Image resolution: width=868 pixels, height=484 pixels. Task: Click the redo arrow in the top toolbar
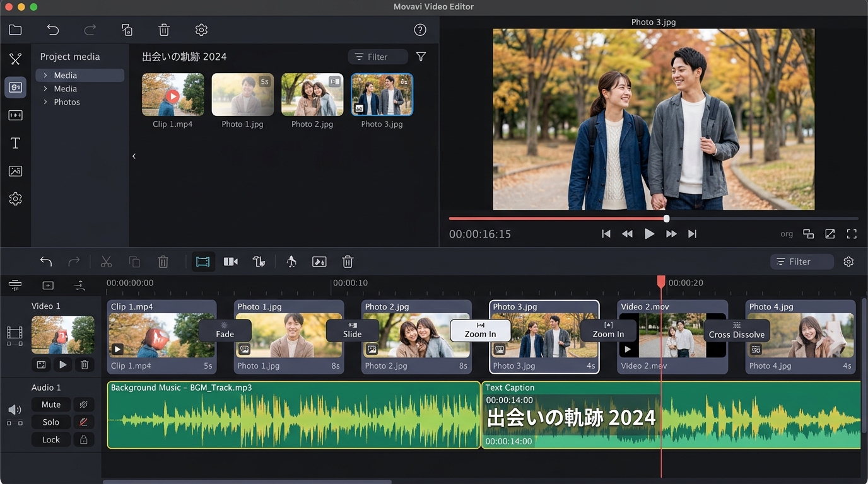(x=90, y=30)
